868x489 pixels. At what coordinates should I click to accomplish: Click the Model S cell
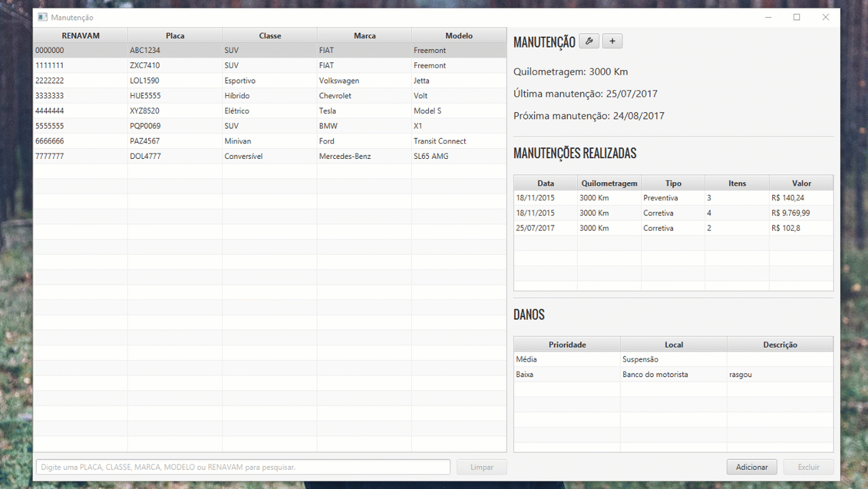(x=459, y=111)
